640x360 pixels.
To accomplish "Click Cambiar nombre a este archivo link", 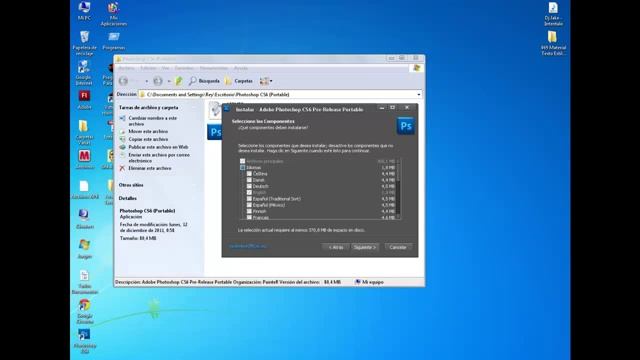I will [x=153, y=121].
